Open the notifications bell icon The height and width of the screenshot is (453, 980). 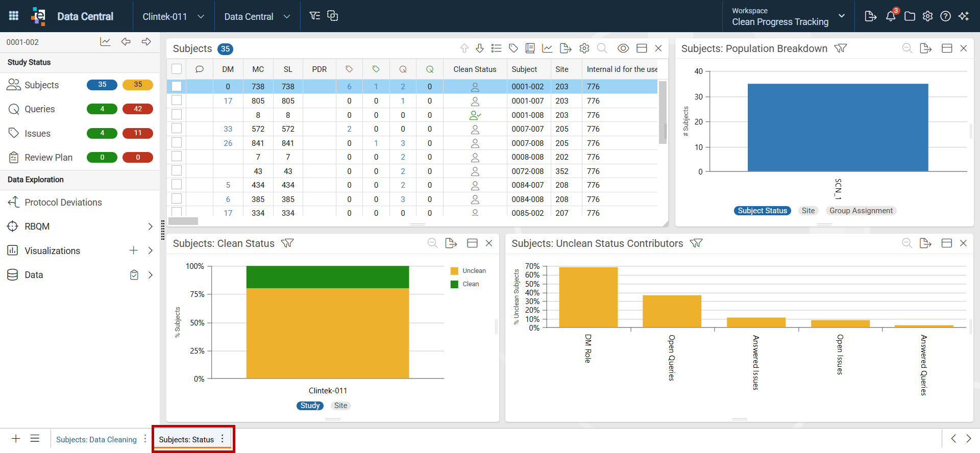pos(891,16)
